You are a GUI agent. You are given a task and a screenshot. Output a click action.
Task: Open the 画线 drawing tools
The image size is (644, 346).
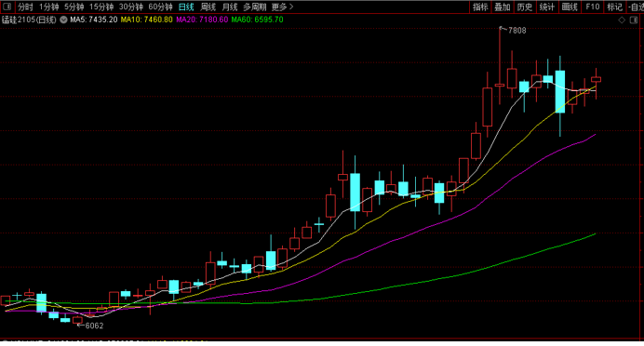coord(570,7)
